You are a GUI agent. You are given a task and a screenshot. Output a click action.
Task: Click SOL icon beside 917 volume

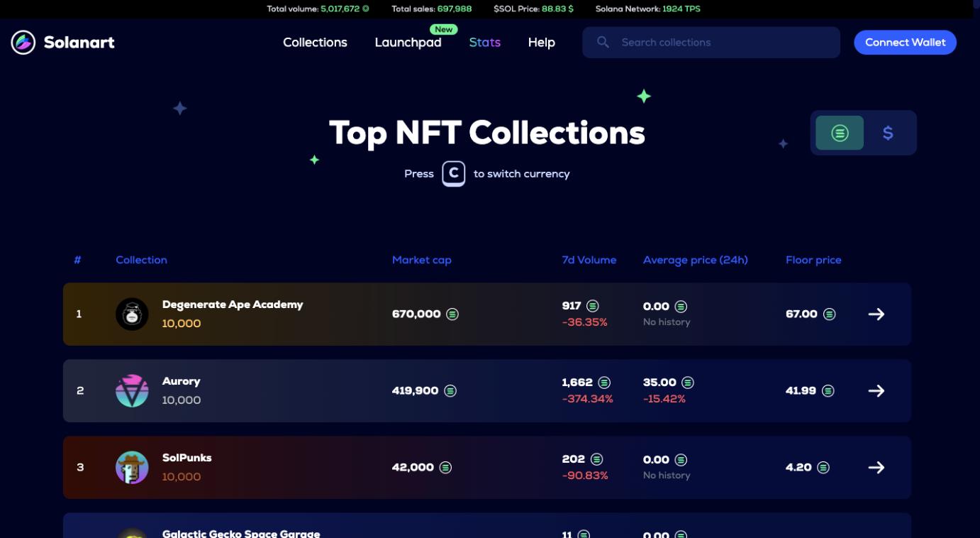[593, 306]
